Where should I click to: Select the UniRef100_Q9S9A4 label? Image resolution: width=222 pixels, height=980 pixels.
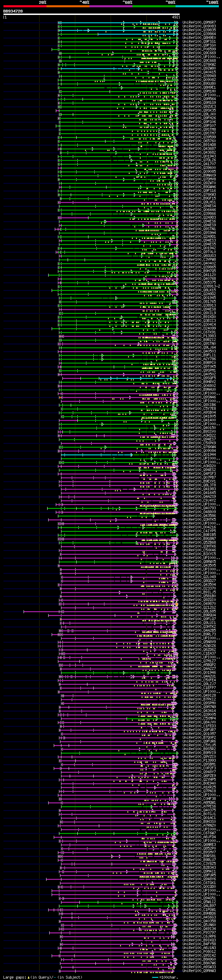click(x=199, y=233)
